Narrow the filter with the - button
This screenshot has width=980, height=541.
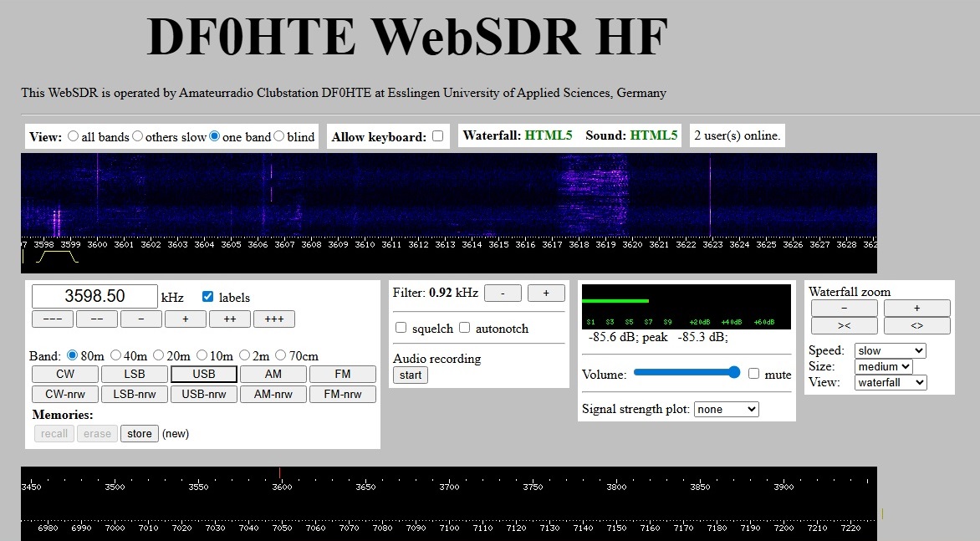(x=503, y=293)
